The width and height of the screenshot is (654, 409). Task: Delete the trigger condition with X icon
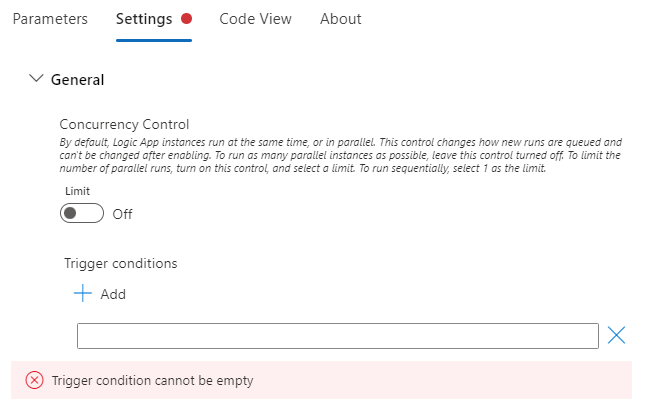[617, 335]
